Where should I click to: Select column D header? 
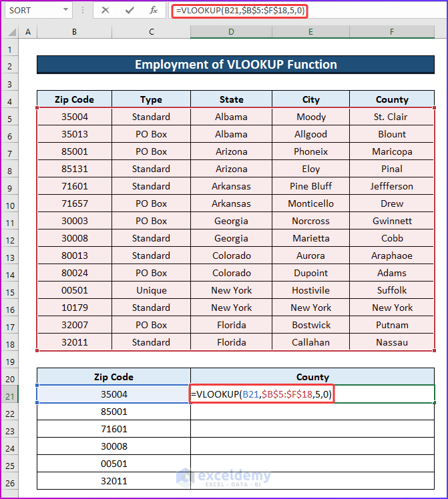231,32
